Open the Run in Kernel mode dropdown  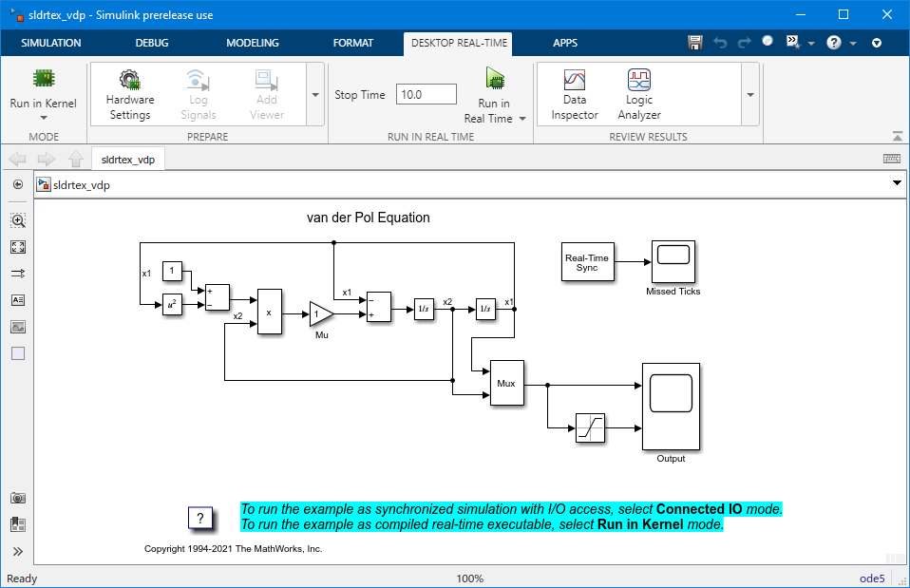(x=43, y=118)
